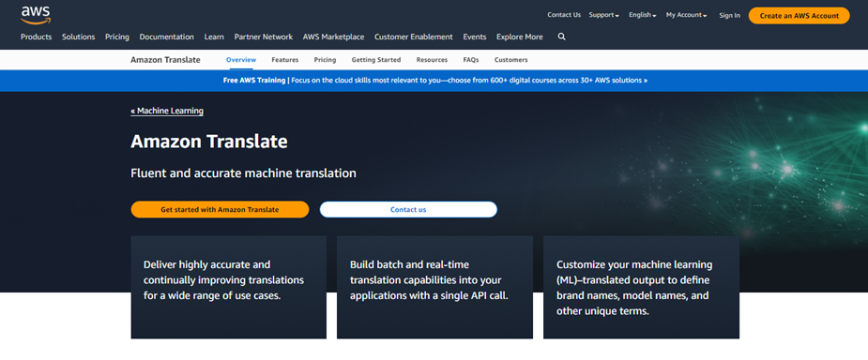Switch to the Features tab
Image resolution: width=868 pixels, height=360 pixels.
click(x=285, y=60)
